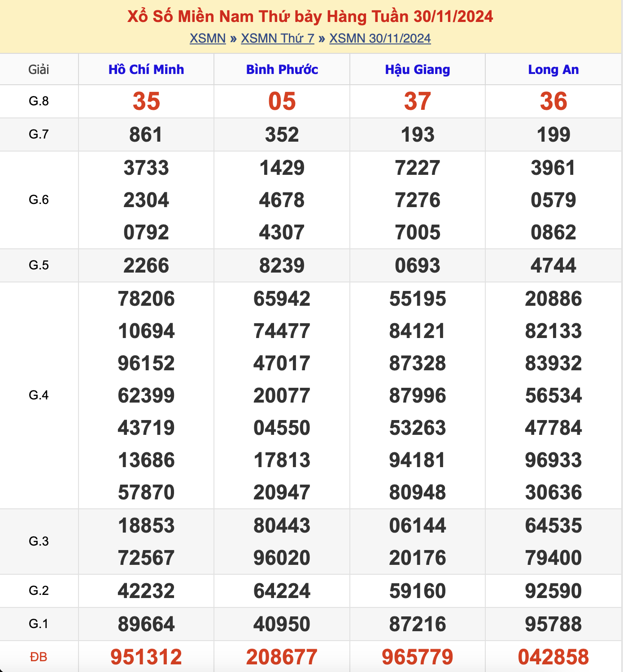Image resolution: width=623 pixels, height=672 pixels.
Task: Select G.3 number 18853
Action: pyautogui.click(x=146, y=525)
